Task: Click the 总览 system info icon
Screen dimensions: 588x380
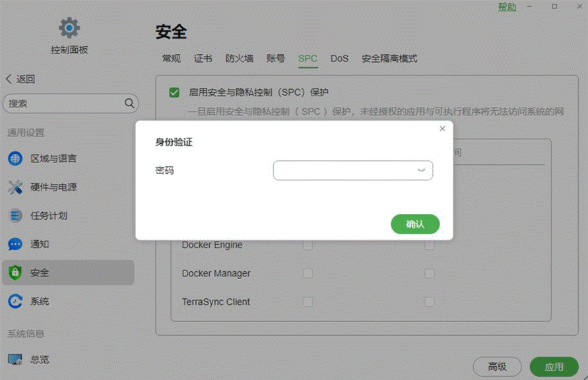Action: [x=15, y=360]
